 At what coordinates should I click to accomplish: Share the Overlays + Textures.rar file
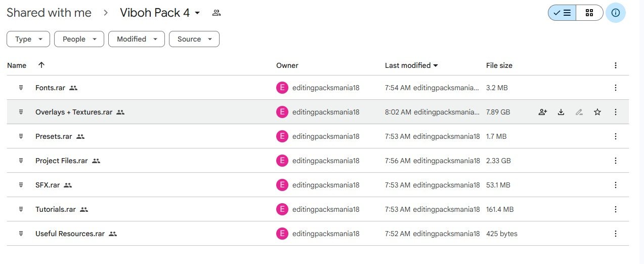(543, 112)
